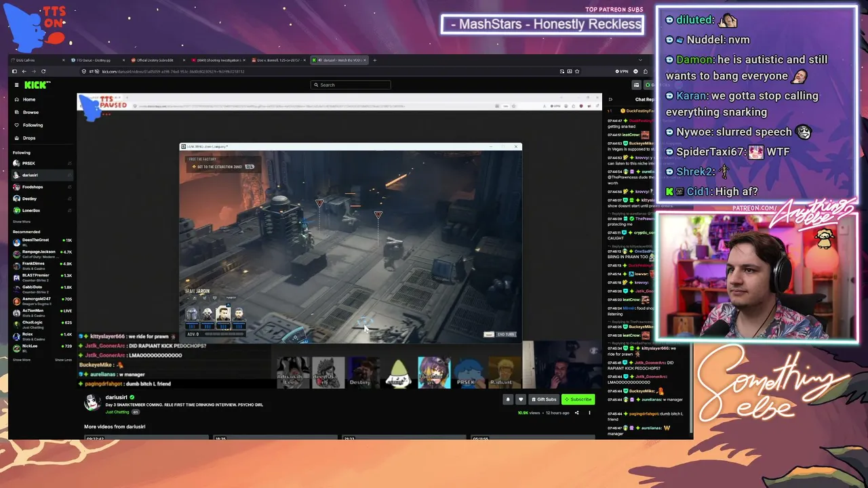Click the Gift Subs button

(x=545, y=399)
